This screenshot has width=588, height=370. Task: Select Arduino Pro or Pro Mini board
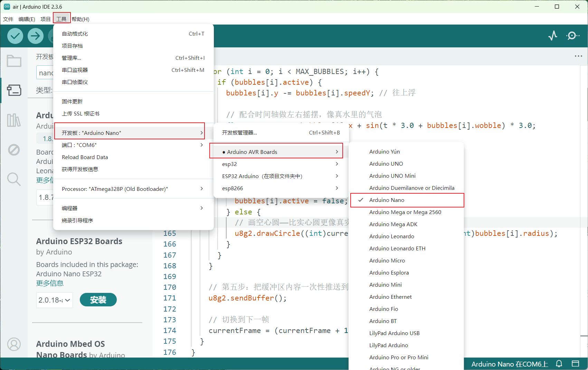click(x=406, y=357)
